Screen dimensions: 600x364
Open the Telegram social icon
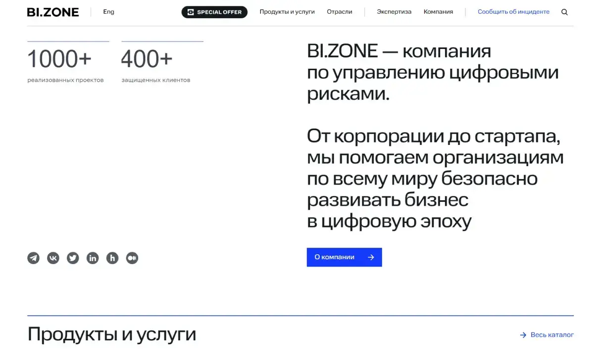click(33, 258)
